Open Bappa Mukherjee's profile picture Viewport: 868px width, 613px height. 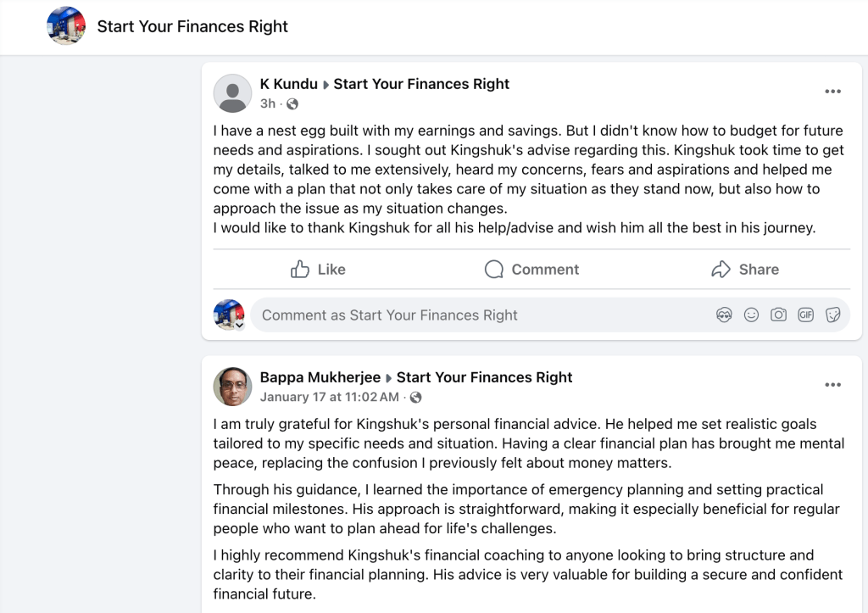[x=231, y=387]
